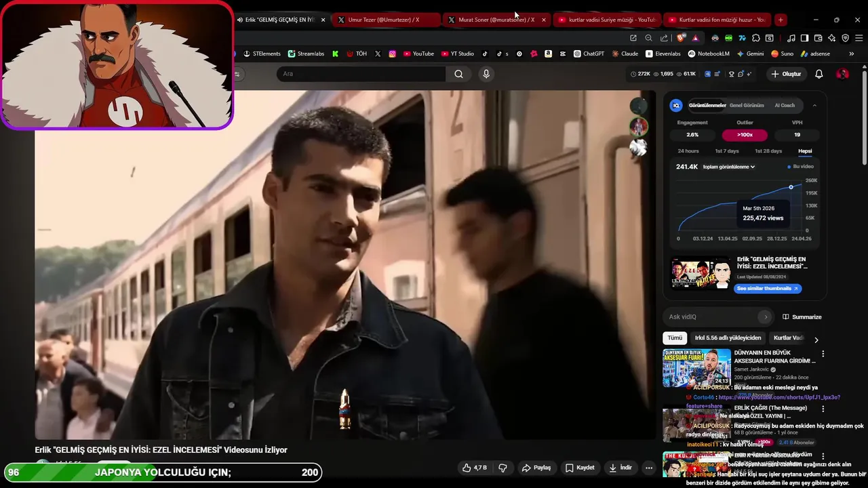Click the Kaydet save button
This screenshot has height=488, width=868.
(580, 468)
